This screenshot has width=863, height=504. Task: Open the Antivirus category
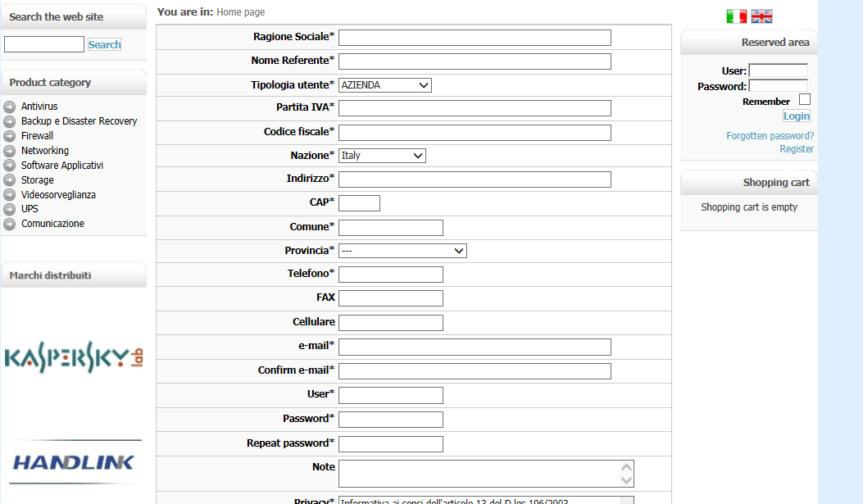(39, 107)
